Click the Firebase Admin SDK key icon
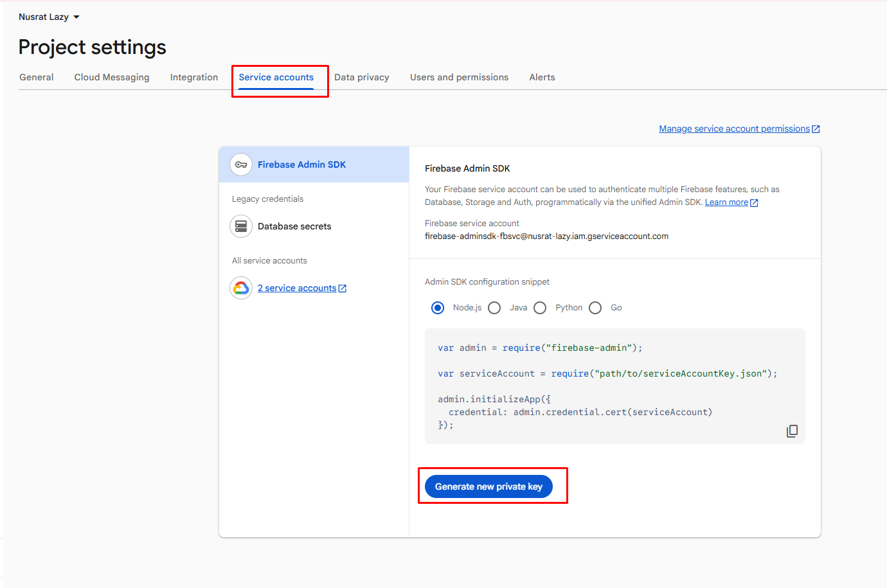887x588 pixels. coord(241,165)
